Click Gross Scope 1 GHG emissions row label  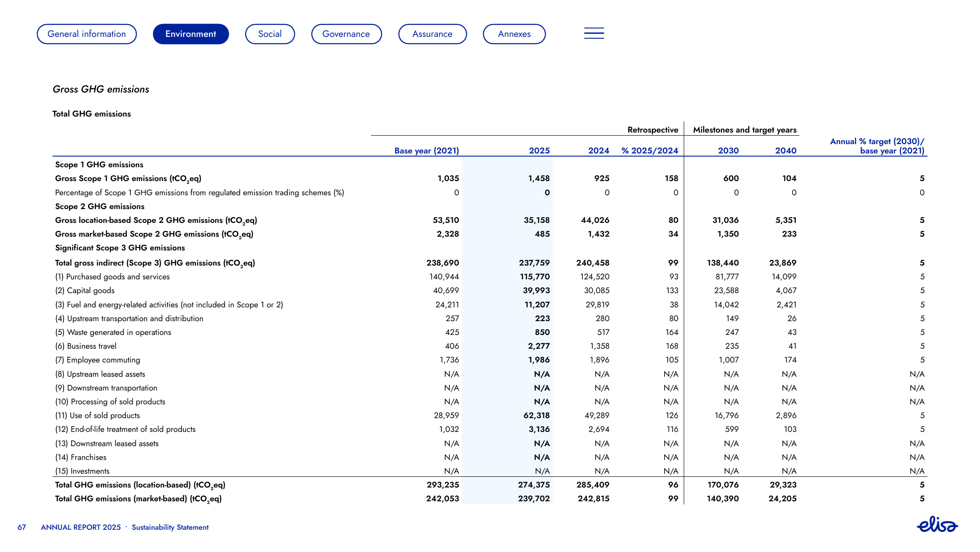[x=128, y=179]
